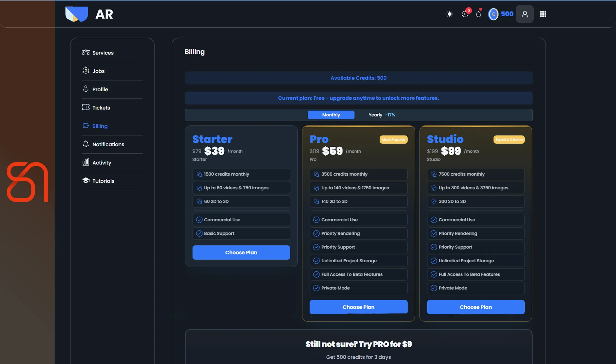The width and height of the screenshot is (616, 364).
Task: Click the Profile sidebar icon
Action: [86, 89]
